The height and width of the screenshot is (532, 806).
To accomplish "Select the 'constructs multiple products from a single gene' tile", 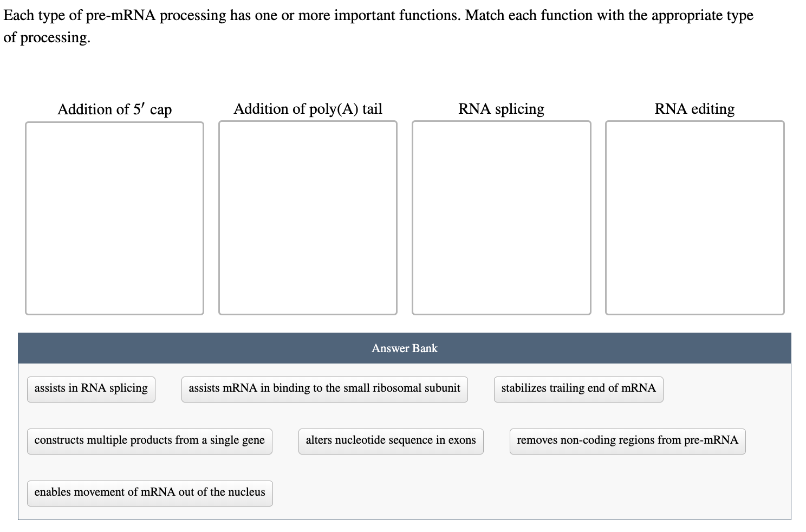I will (149, 440).
